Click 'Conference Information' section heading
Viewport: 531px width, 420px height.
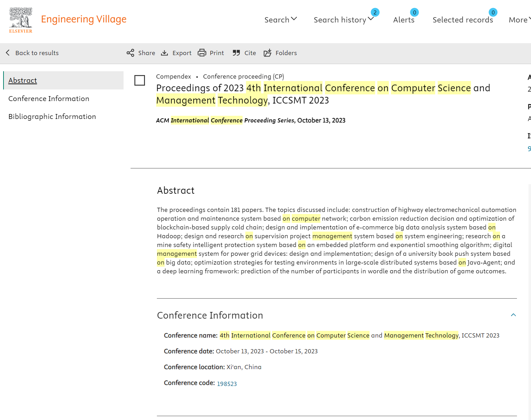pyautogui.click(x=210, y=315)
